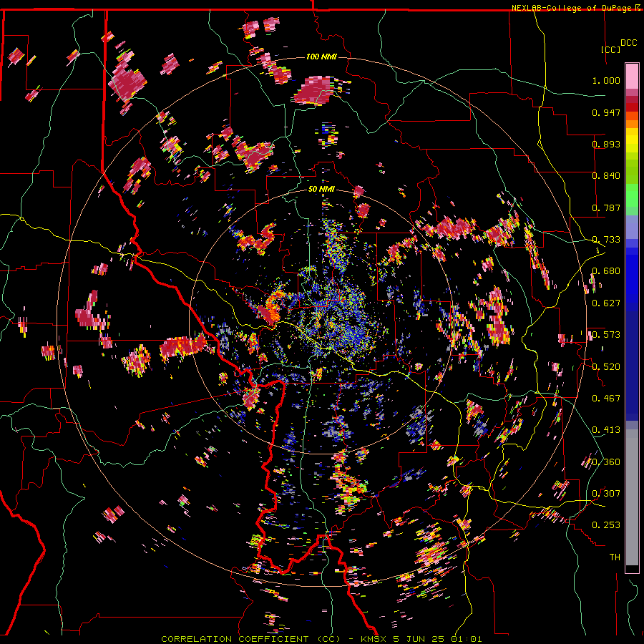Select the 0.787 legend value
Image resolution: width=644 pixels, height=644 pixels.
(606, 208)
